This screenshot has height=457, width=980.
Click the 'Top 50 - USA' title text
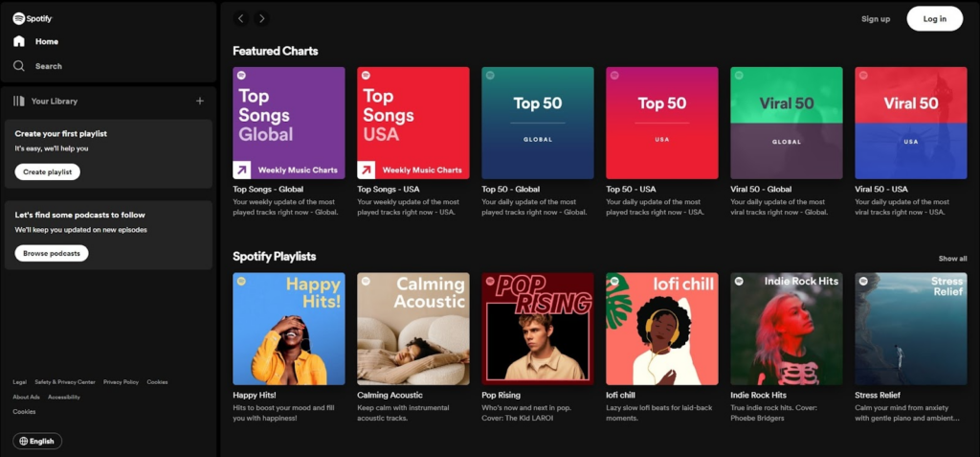(x=632, y=189)
